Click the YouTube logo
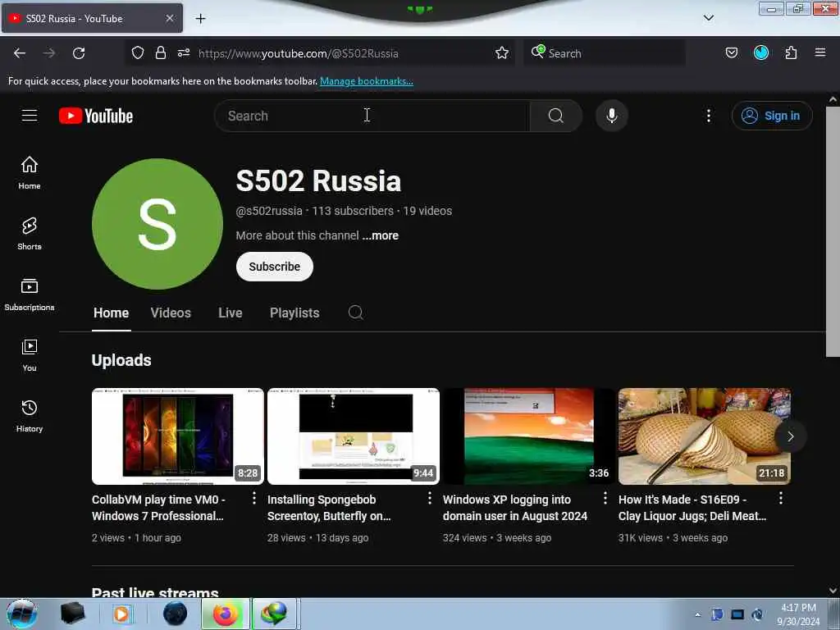The image size is (840, 630). [96, 116]
